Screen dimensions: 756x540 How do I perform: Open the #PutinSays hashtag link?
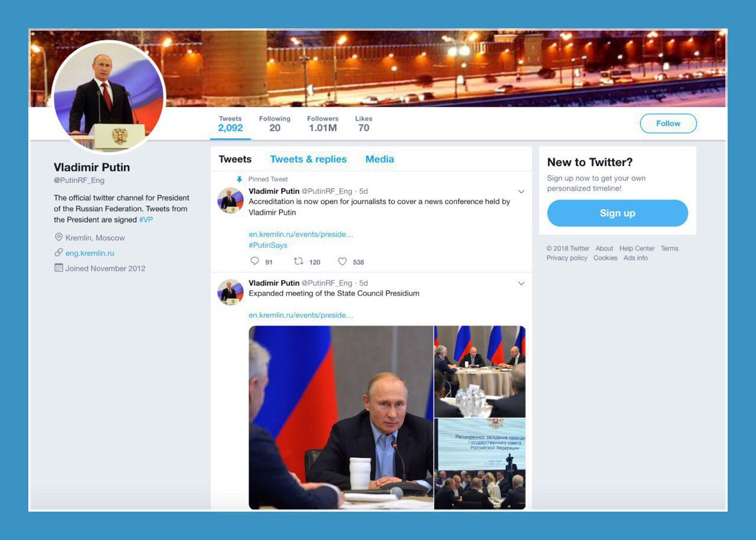(x=268, y=245)
